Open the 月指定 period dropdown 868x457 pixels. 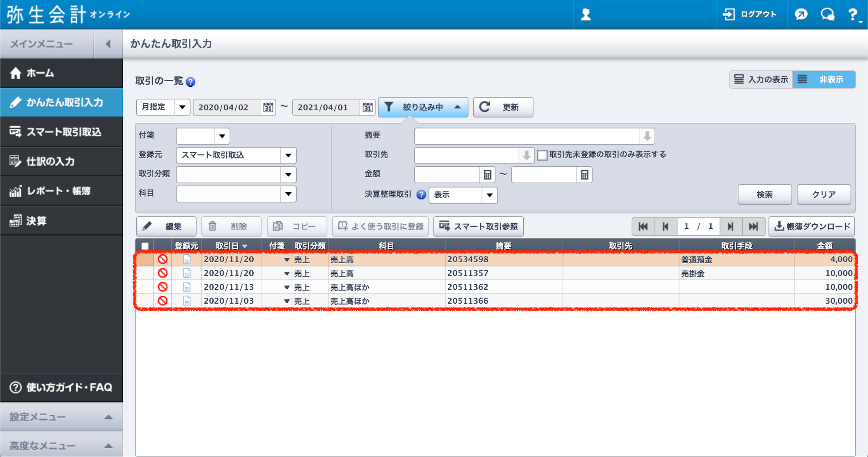tap(182, 107)
